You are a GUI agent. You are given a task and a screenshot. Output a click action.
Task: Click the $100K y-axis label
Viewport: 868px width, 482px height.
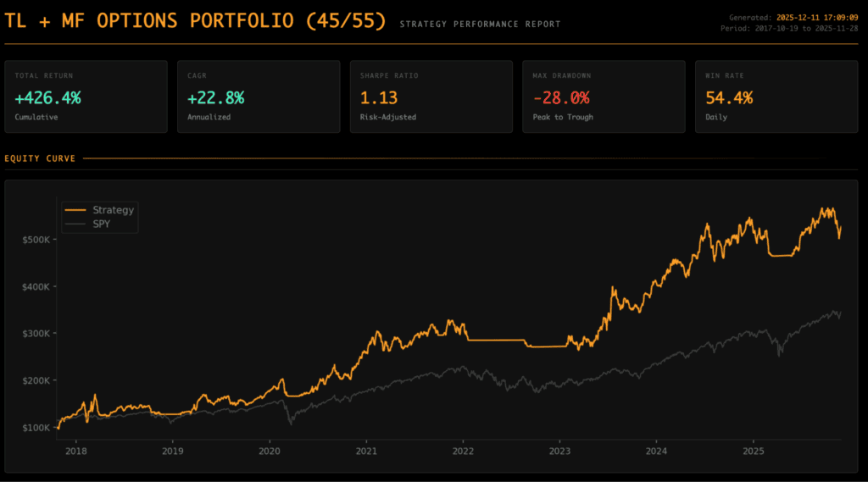pos(39,428)
